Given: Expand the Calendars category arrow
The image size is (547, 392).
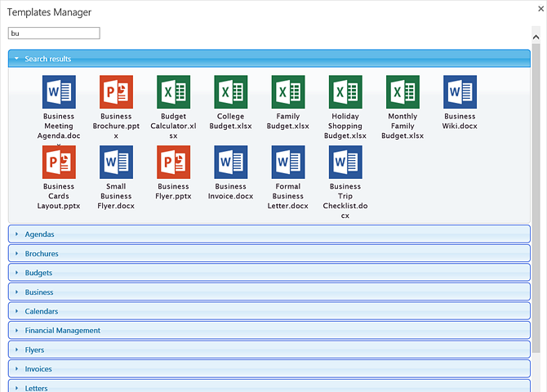Looking at the screenshot, I should (16, 311).
